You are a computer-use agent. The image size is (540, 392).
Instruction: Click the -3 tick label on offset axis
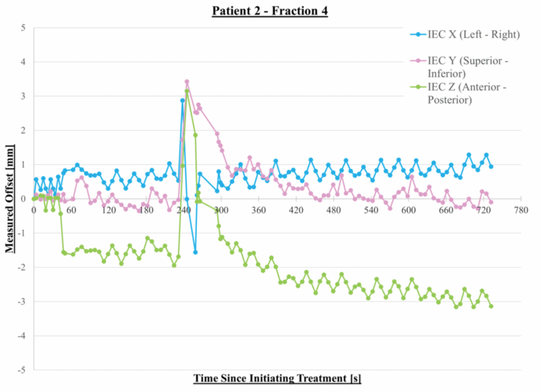pyautogui.click(x=22, y=302)
